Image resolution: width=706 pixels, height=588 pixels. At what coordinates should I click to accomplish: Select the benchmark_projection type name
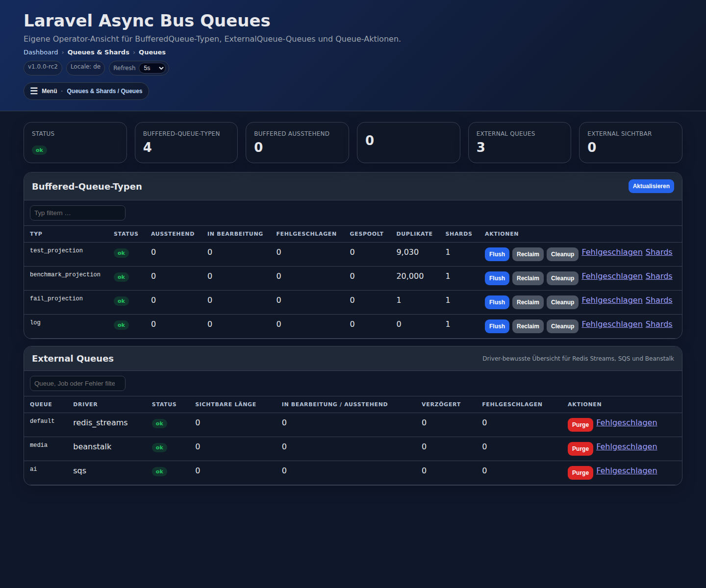(x=65, y=274)
